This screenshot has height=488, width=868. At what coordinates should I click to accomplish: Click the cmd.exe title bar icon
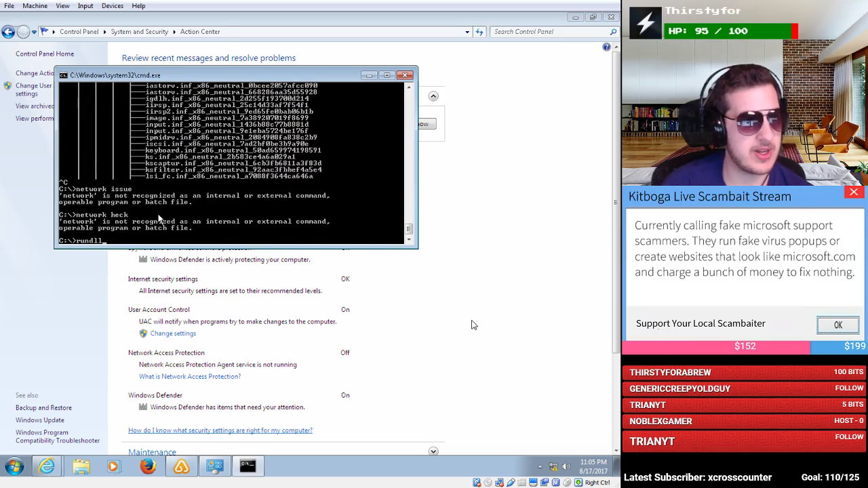(63, 75)
